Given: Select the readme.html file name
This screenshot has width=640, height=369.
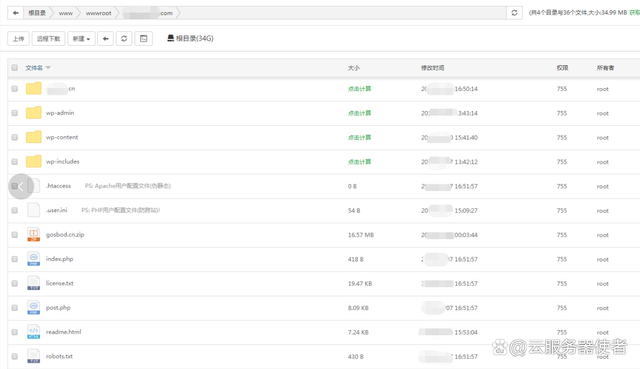Looking at the screenshot, I should 63,331.
